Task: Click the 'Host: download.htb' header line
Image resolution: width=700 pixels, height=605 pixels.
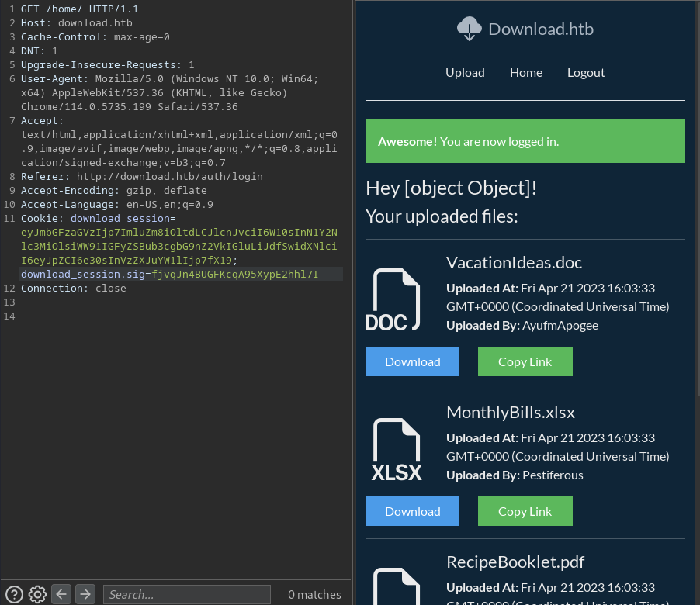Action: pyautogui.click(x=76, y=22)
